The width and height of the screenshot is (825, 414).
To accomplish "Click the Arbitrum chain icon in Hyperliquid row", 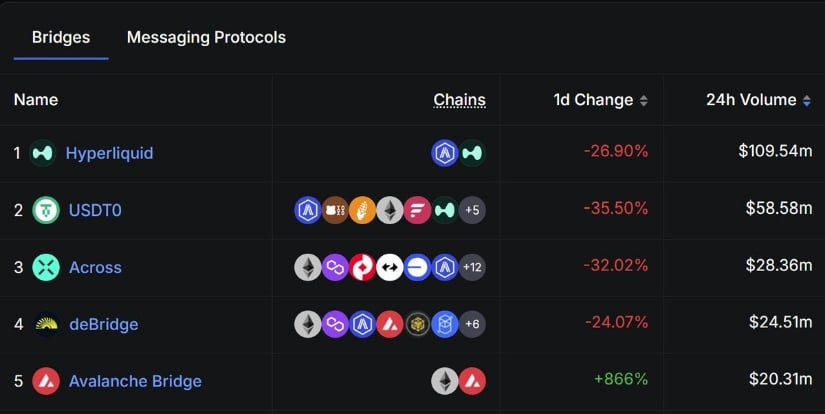I will (x=445, y=153).
